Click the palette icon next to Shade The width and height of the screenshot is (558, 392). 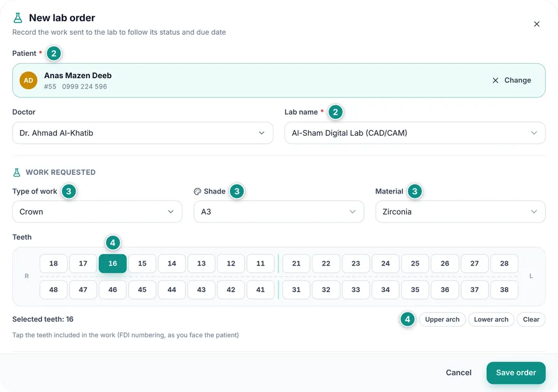click(197, 192)
